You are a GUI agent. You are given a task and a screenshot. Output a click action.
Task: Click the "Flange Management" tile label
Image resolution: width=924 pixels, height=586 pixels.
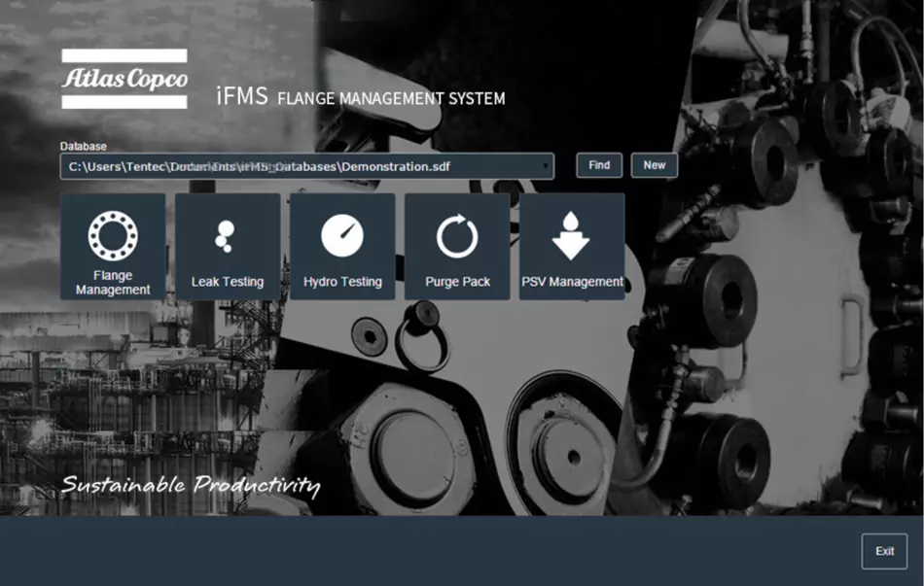pyautogui.click(x=113, y=283)
